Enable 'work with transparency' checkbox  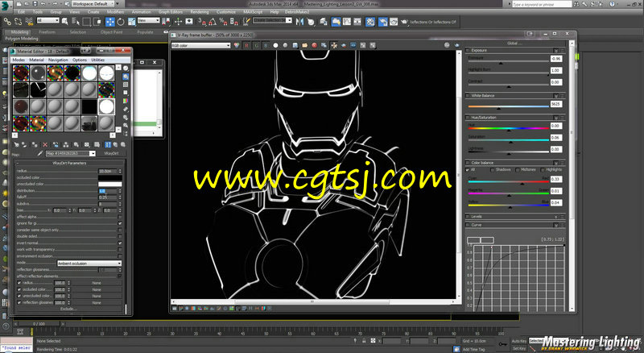pyautogui.click(x=120, y=250)
